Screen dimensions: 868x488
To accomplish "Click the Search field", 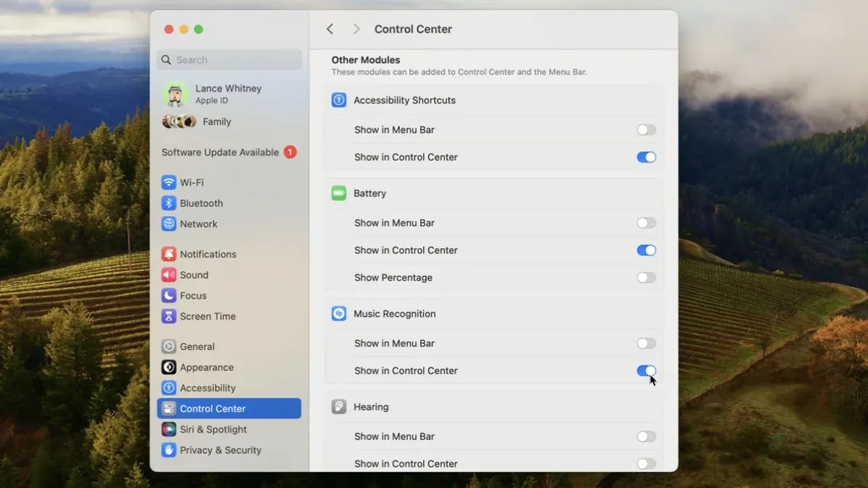I will click(229, 60).
